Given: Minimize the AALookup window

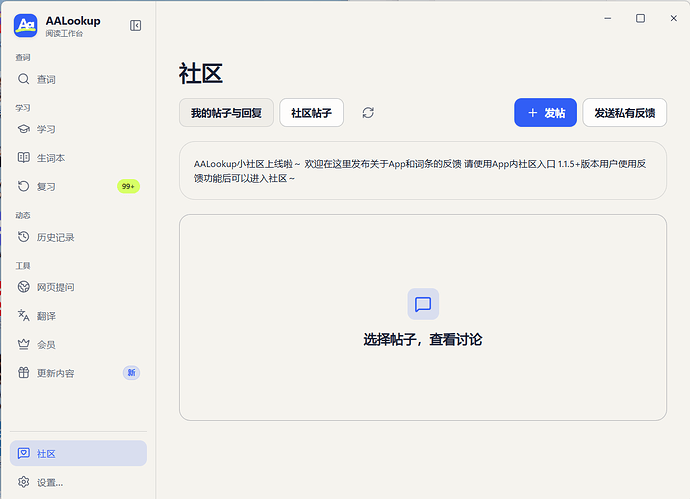Looking at the screenshot, I should tap(608, 18).
